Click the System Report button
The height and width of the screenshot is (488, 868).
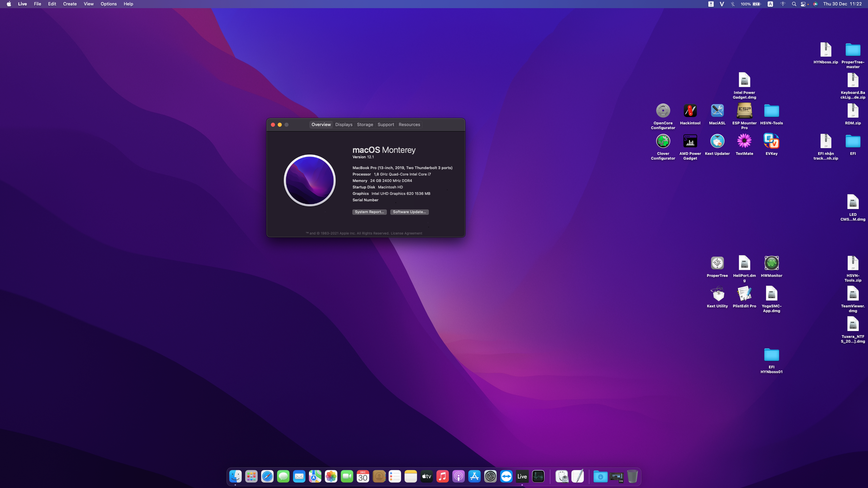coord(369,212)
